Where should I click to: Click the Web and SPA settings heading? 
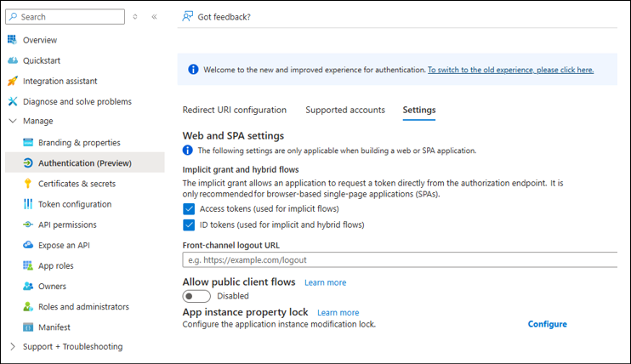[233, 136]
